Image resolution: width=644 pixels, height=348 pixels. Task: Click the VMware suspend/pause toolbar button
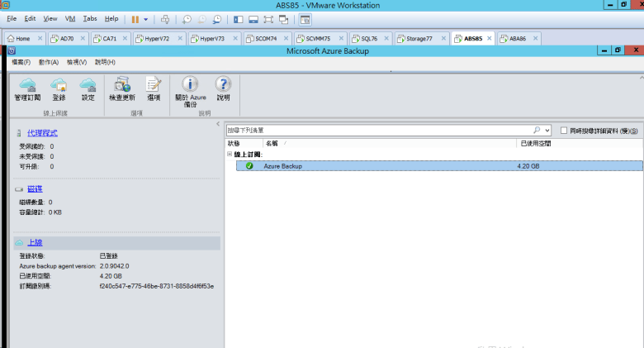click(135, 18)
